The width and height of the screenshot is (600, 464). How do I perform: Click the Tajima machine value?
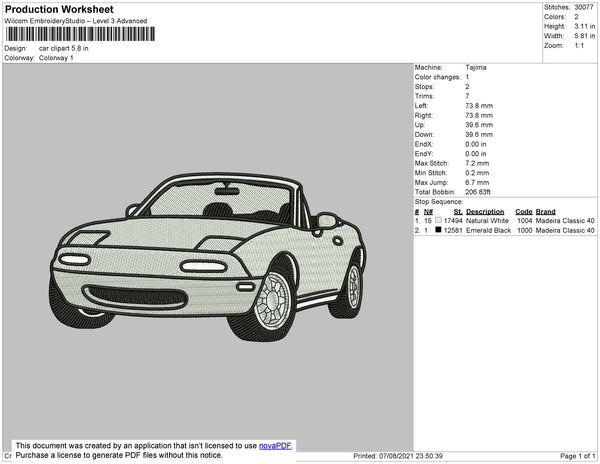click(477, 67)
